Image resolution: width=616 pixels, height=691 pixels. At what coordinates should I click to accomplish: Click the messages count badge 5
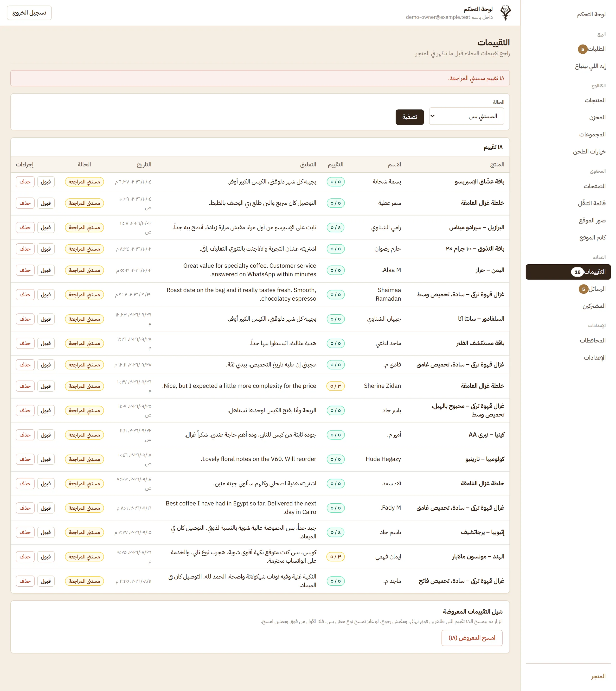583,289
